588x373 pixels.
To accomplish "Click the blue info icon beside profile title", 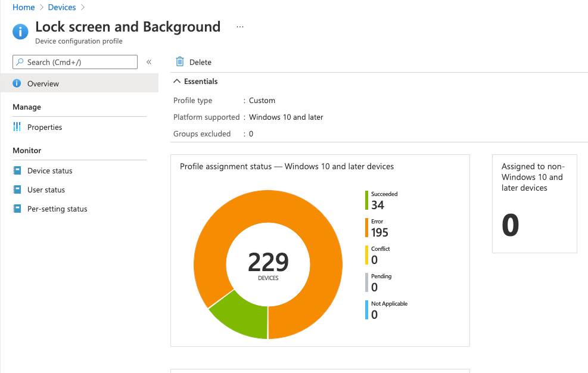I will pos(20,32).
